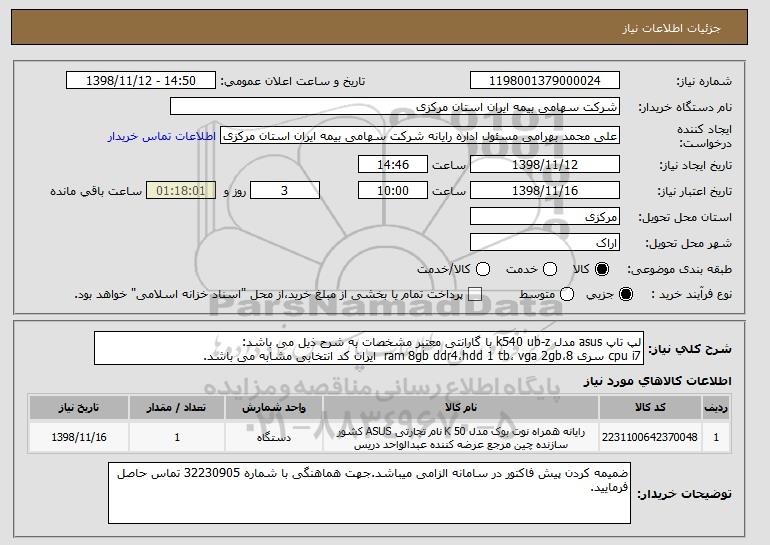Click the request creator name field
The height and width of the screenshot is (545, 770).
[x=420, y=136]
